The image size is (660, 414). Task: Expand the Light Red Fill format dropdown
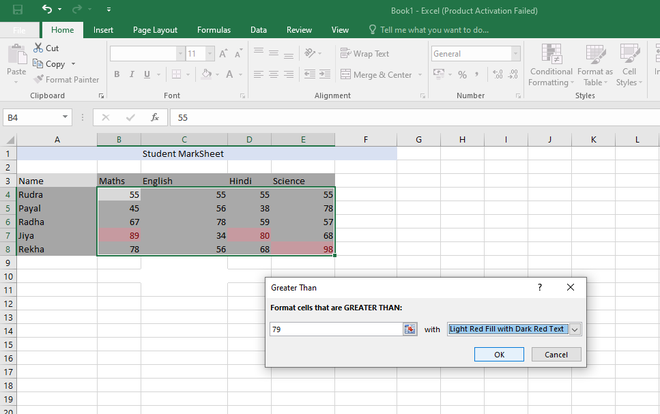click(575, 328)
